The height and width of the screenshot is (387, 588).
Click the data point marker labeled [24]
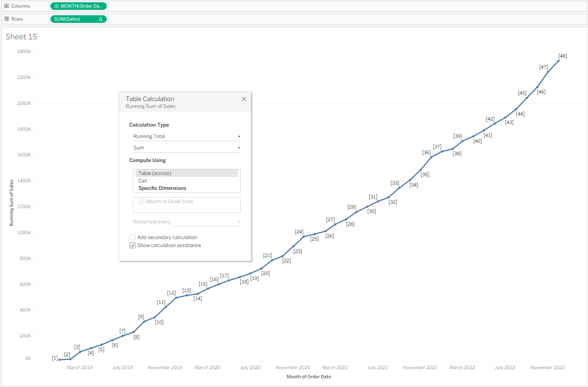pos(304,237)
